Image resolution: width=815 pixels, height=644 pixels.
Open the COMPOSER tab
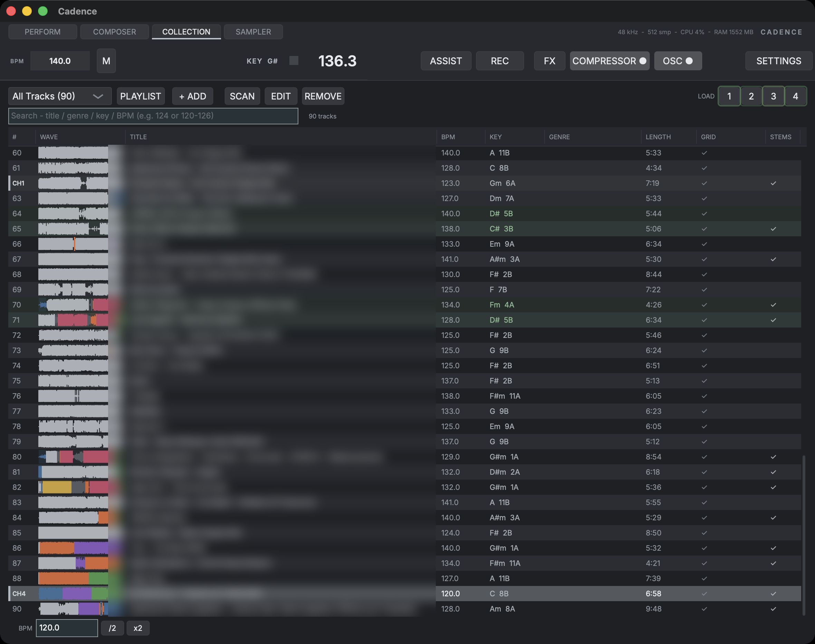pyautogui.click(x=115, y=32)
